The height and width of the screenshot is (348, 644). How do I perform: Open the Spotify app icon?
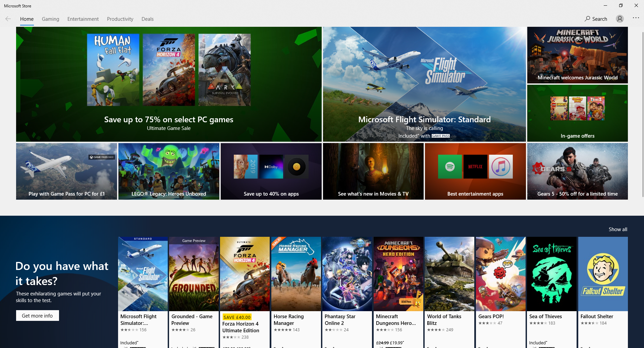pos(450,166)
